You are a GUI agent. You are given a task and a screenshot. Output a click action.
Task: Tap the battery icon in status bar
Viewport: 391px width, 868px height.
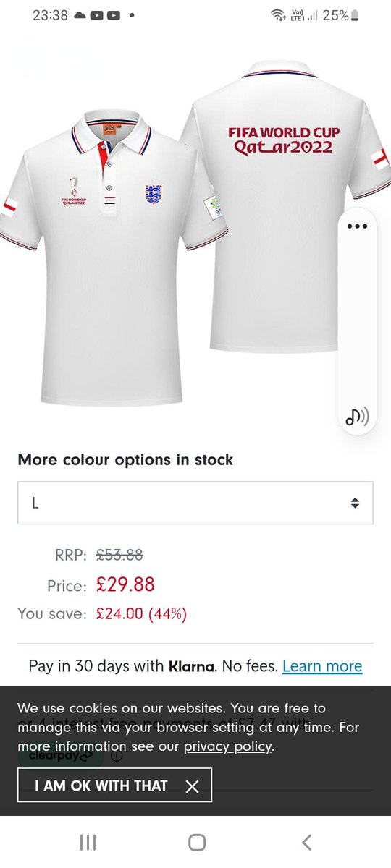tap(355, 15)
